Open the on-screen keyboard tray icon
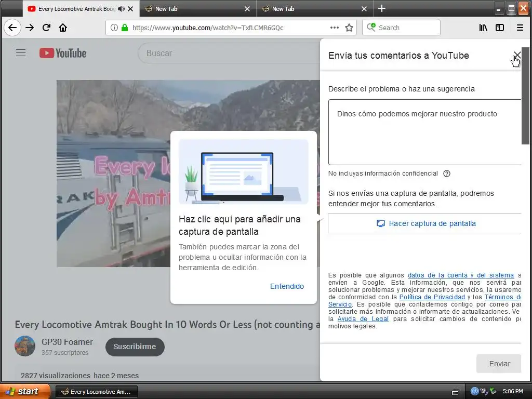This screenshot has height=399, width=532. [455, 392]
